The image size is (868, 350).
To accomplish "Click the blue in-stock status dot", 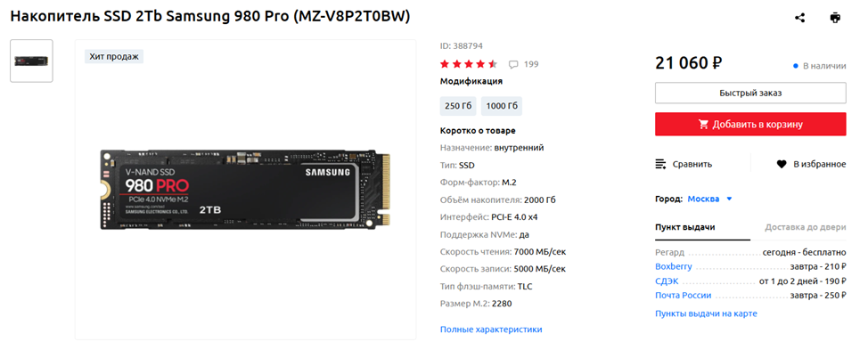I will [x=796, y=66].
